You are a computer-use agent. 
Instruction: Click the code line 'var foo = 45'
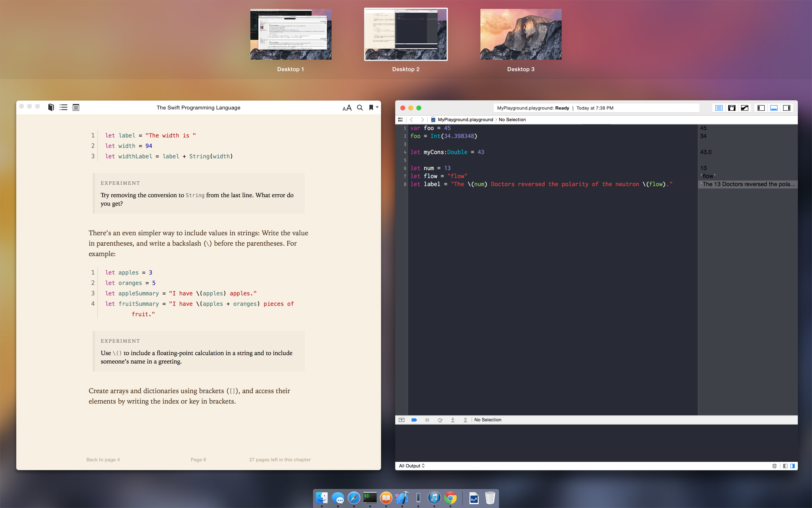click(x=431, y=128)
